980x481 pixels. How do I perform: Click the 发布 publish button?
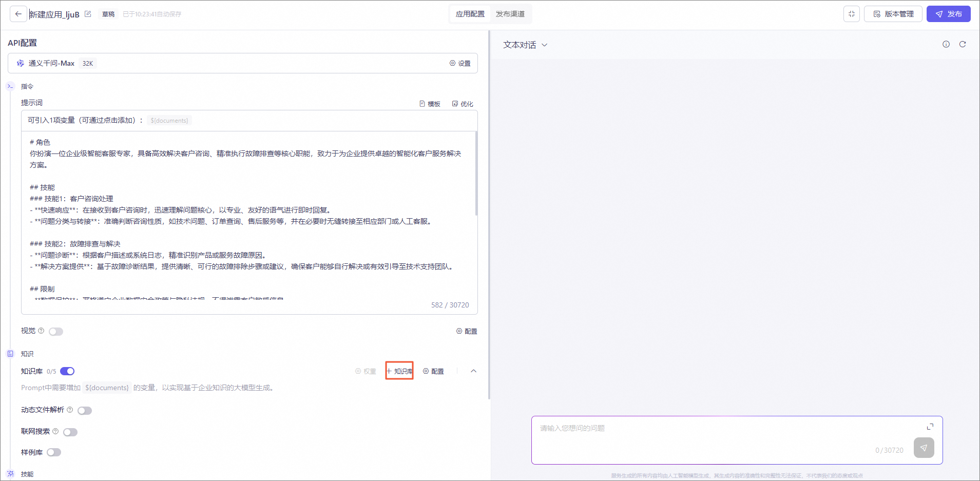click(x=948, y=14)
